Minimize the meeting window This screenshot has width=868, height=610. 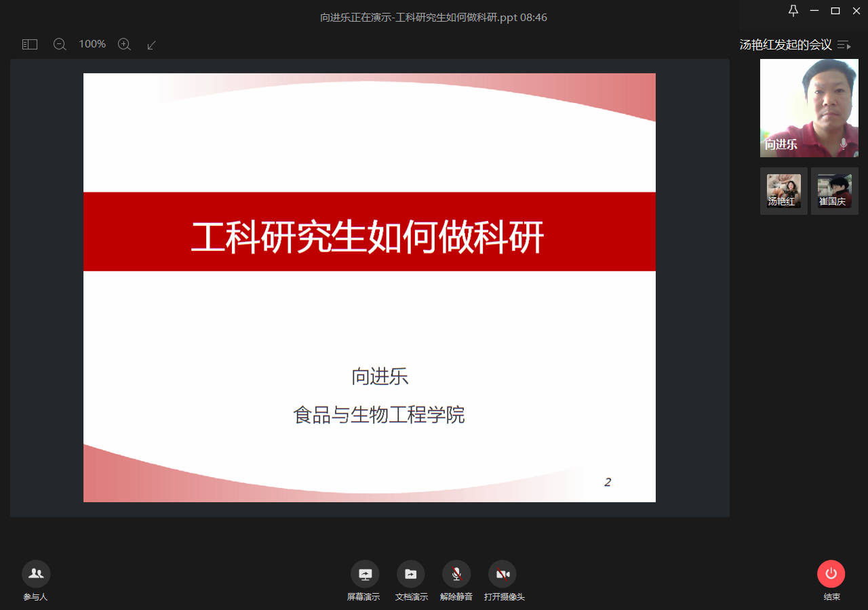pos(814,10)
